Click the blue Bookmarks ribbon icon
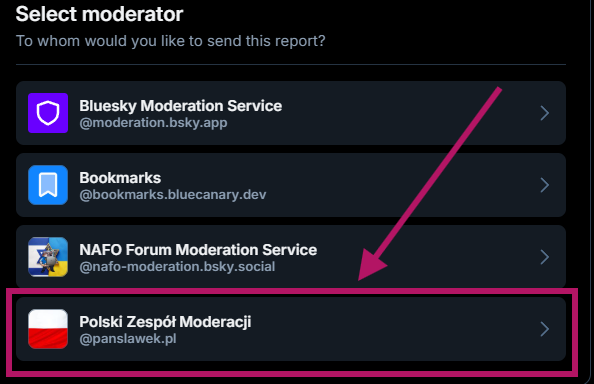Image resolution: width=594 pixels, height=384 pixels. click(x=48, y=185)
